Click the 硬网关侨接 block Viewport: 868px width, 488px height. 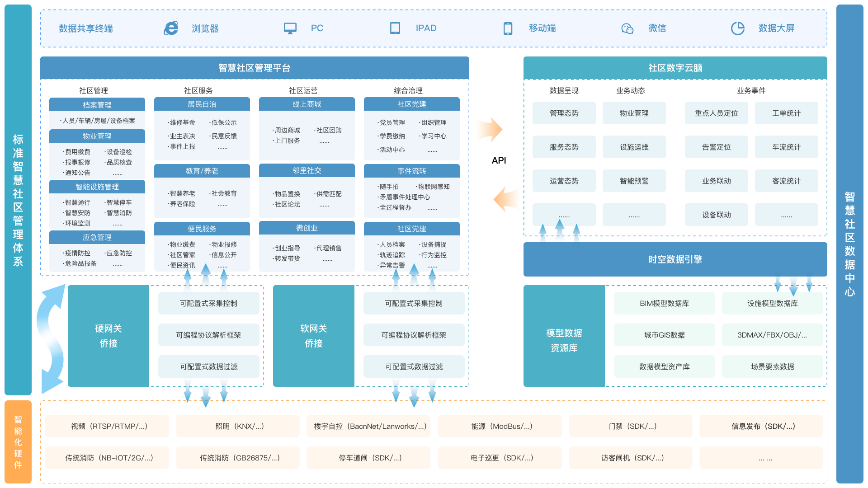(x=108, y=336)
